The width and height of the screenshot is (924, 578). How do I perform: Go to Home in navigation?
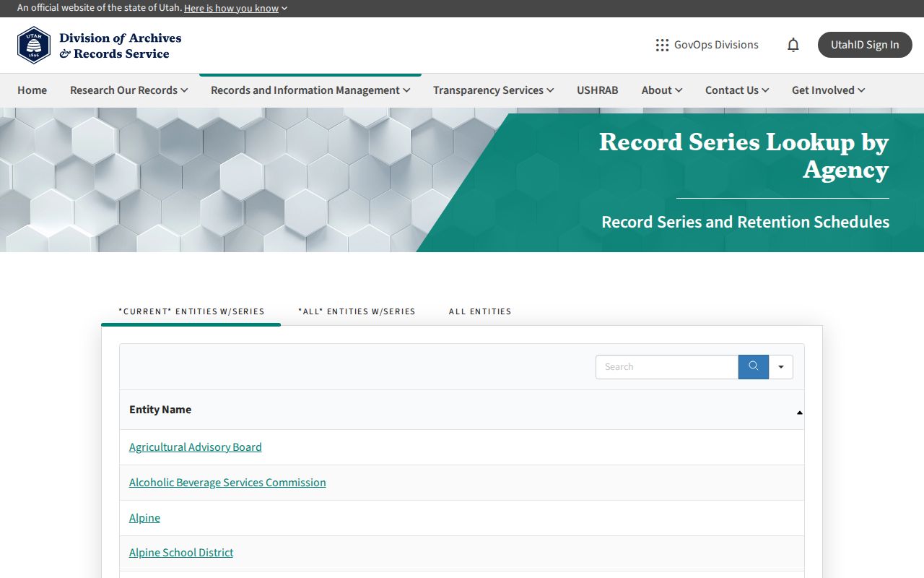point(32,90)
